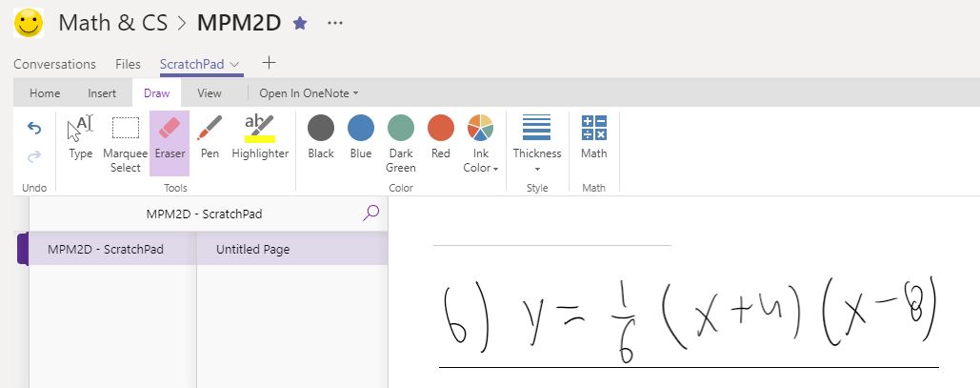Add a new tab with the plus button
This screenshot has width=980, height=388.
coord(269,63)
